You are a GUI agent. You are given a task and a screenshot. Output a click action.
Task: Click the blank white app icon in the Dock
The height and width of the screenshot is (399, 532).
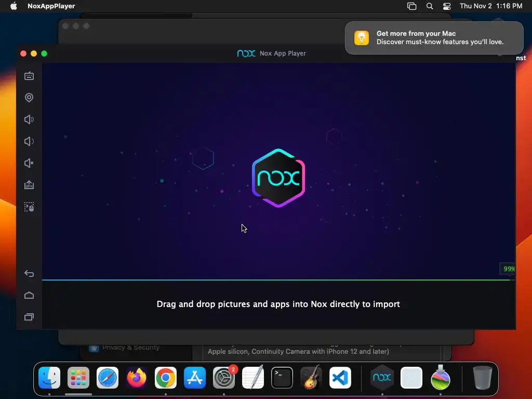(411, 378)
